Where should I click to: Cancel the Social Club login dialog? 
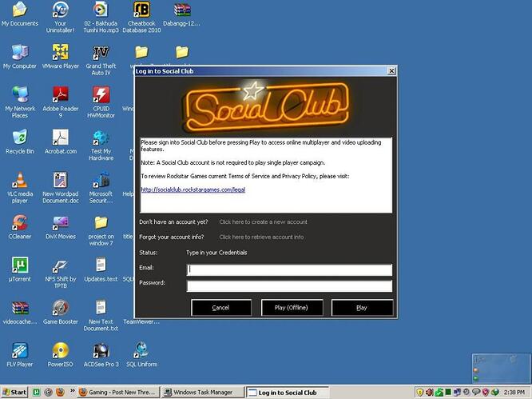click(x=221, y=307)
